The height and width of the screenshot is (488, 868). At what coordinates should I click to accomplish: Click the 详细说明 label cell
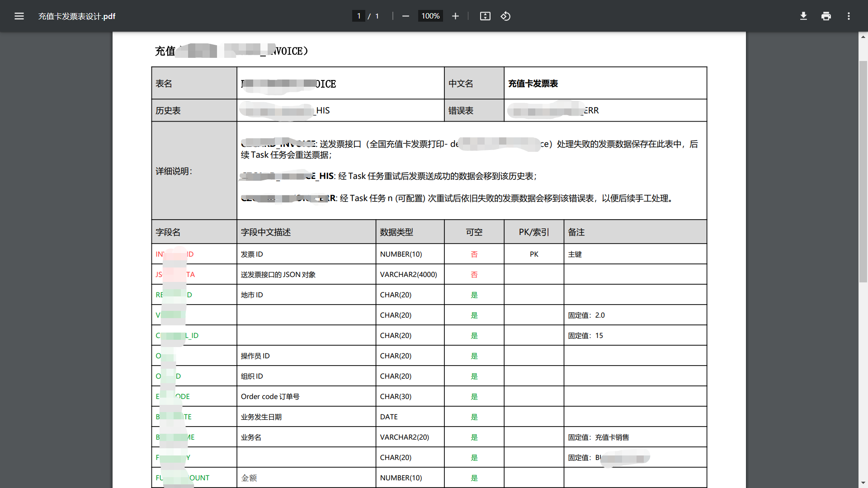[194, 171]
